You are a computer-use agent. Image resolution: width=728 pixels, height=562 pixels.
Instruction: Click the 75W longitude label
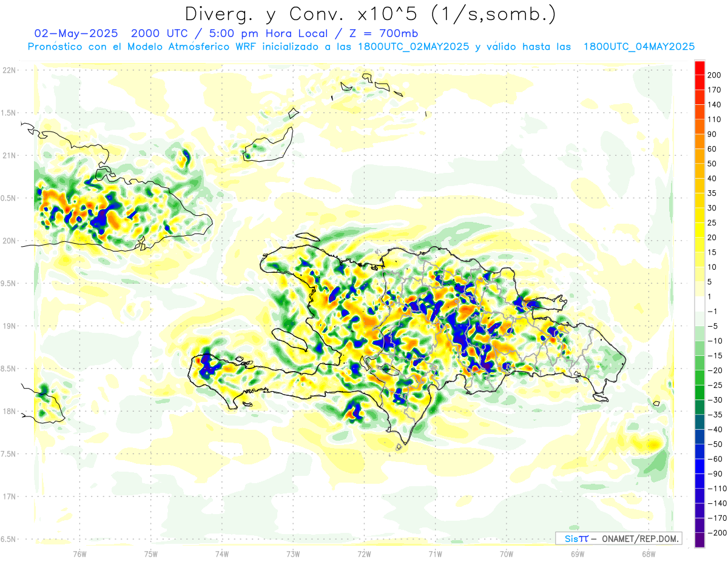(x=151, y=554)
